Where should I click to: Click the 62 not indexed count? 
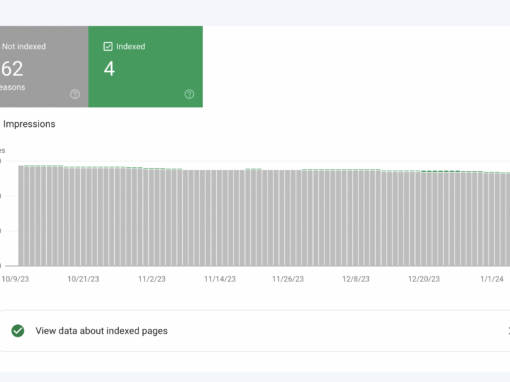click(x=12, y=69)
